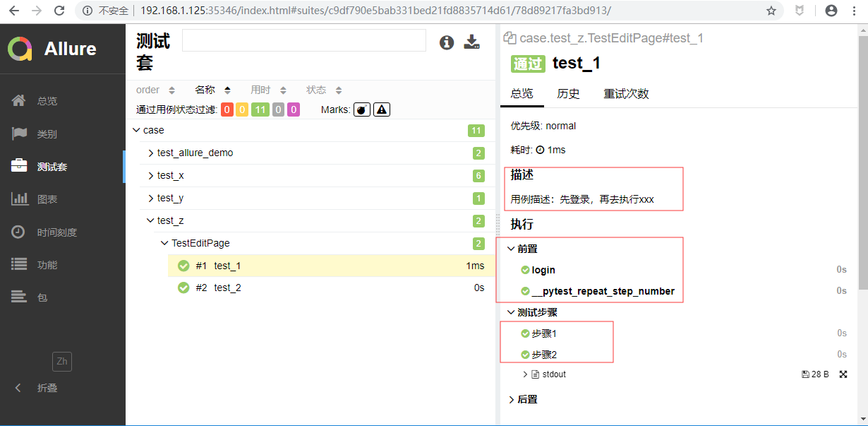This screenshot has height=426, width=868.
Task: Click the Zh language switch button
Action: tap(62, 362)
